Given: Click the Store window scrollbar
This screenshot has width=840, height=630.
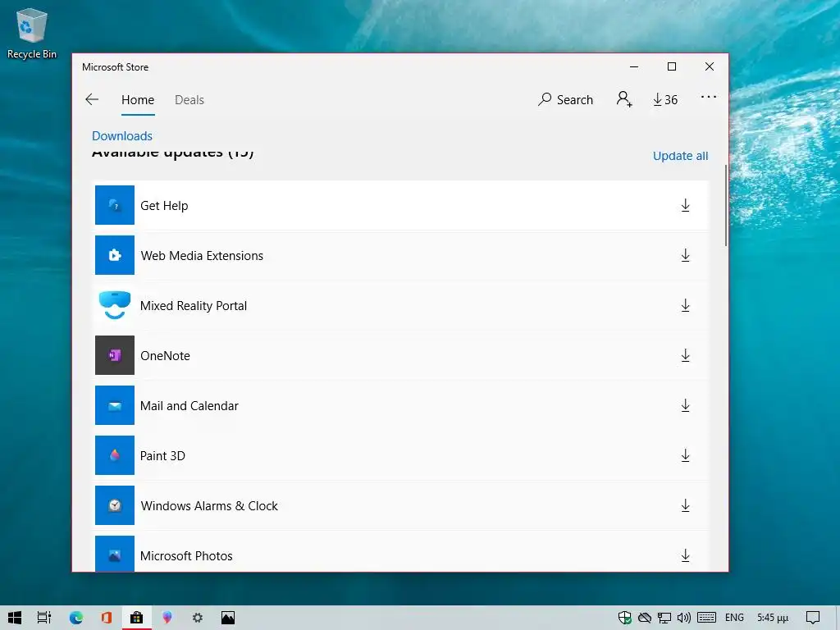Looking at the screenshot, I should [726, 206].
